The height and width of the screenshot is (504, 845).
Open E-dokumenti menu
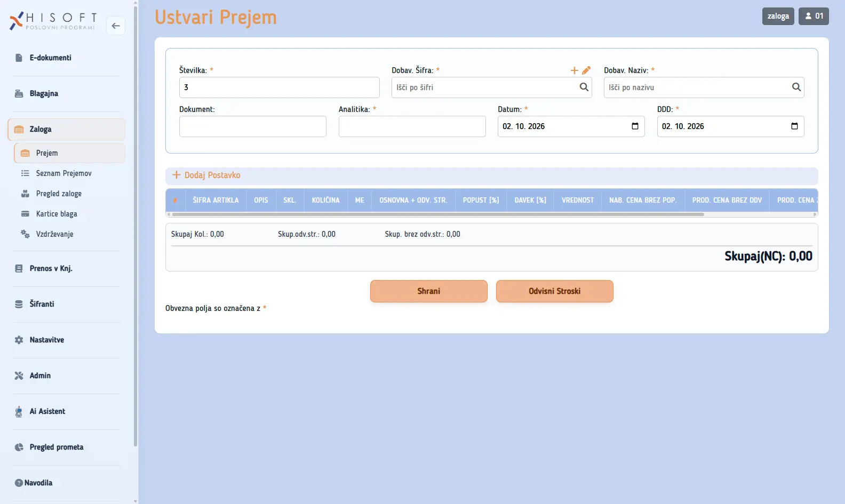click(x=66, y=58)
